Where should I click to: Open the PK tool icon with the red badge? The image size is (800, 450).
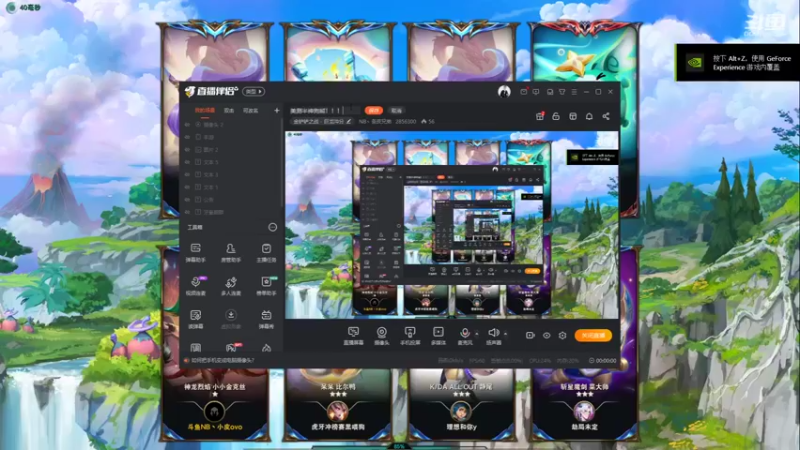(x=231, y=347)
